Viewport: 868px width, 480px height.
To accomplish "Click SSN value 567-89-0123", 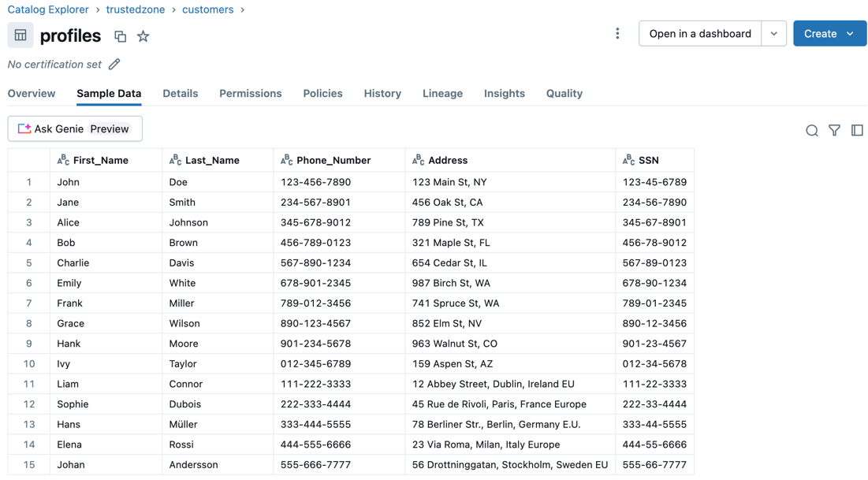I will (655, 263).
